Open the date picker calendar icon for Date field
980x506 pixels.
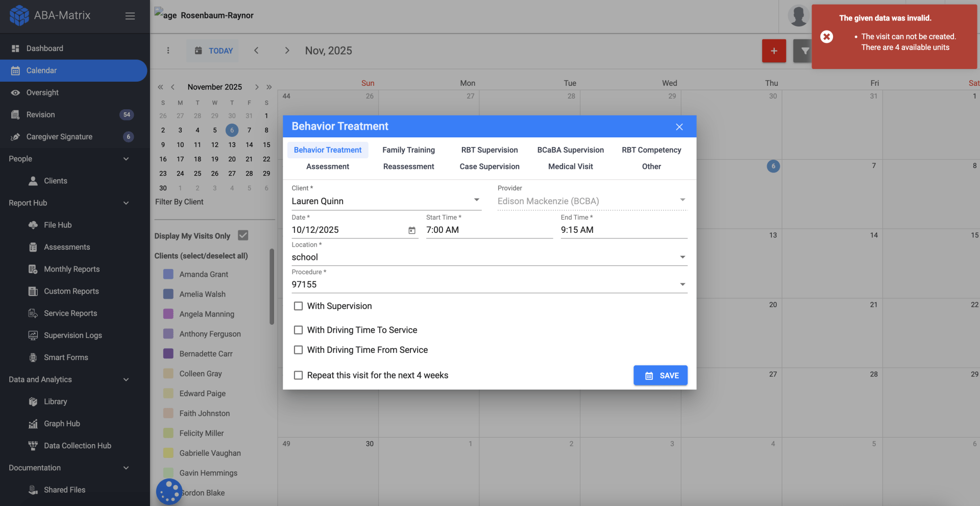coord(412,231)
